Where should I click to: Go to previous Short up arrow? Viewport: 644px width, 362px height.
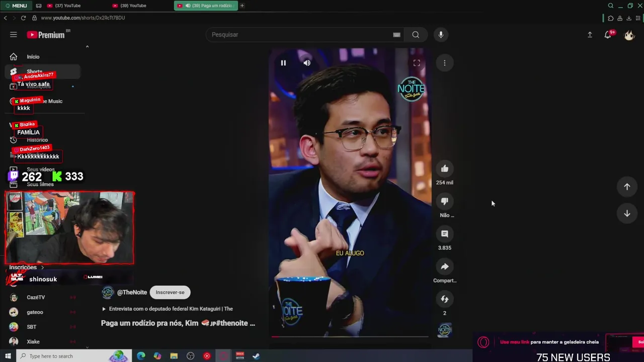pos(627,187)
